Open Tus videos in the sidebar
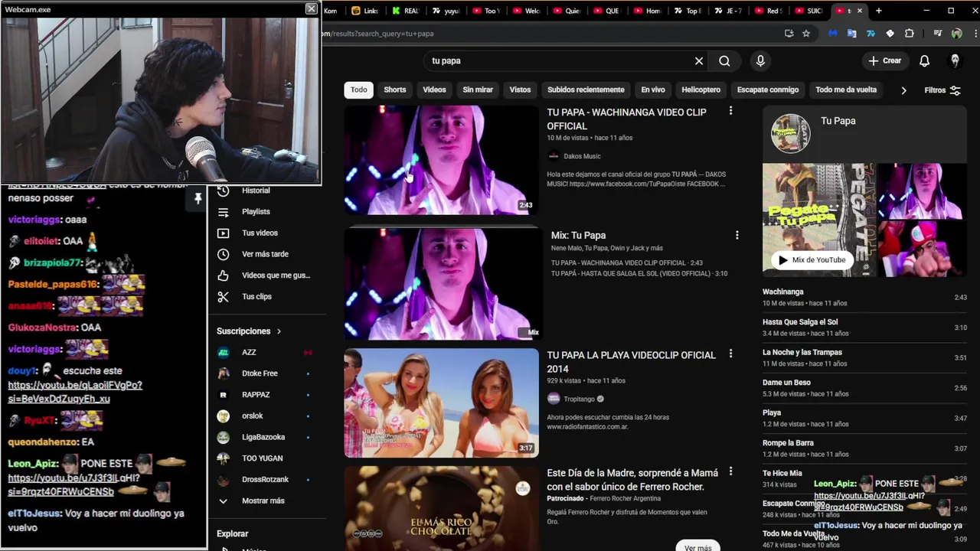Screen dimensions: 980x551 (x=260, y=233)
